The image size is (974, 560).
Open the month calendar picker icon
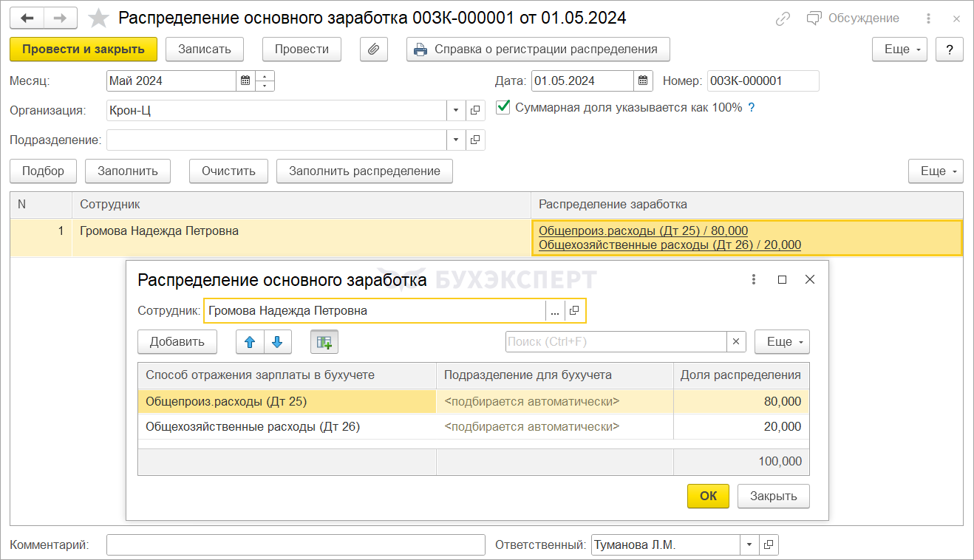click(x=245, y=81)
